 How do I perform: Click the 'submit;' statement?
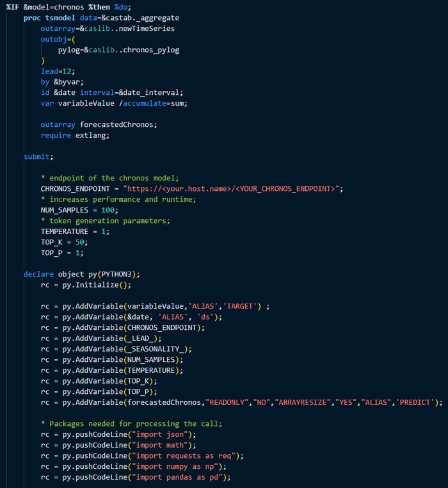pos(38,156)
